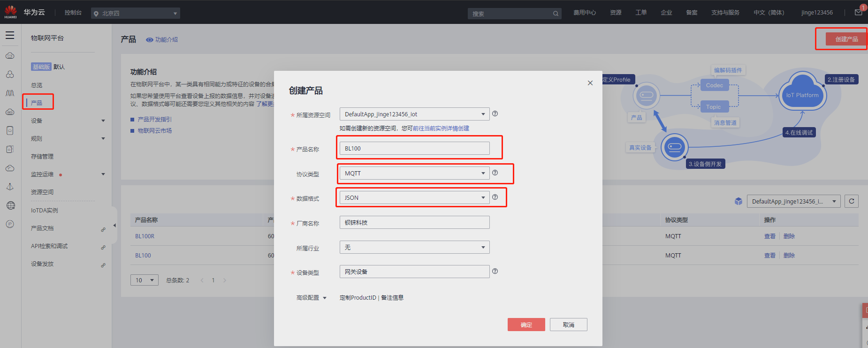This screenshot has width=868, height=348.
Task: Open 支持与服务 in the top bar
Action: (725, 13)
